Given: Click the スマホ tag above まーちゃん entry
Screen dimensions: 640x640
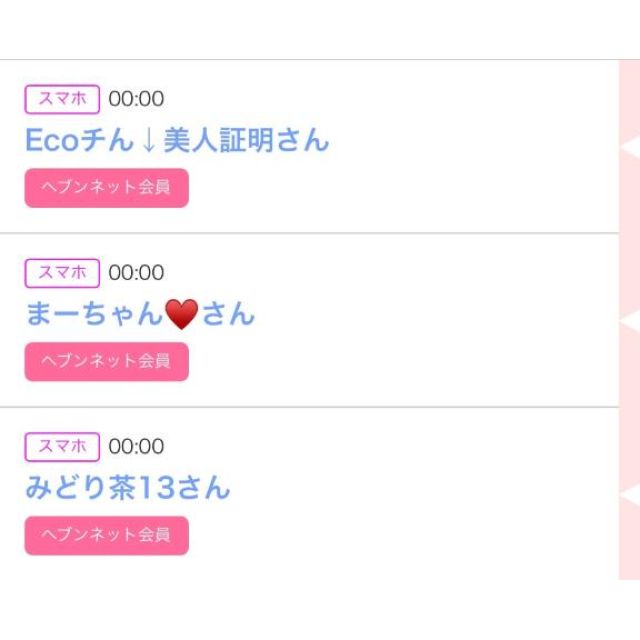Looking at the screenshot, I should (62, 273).
